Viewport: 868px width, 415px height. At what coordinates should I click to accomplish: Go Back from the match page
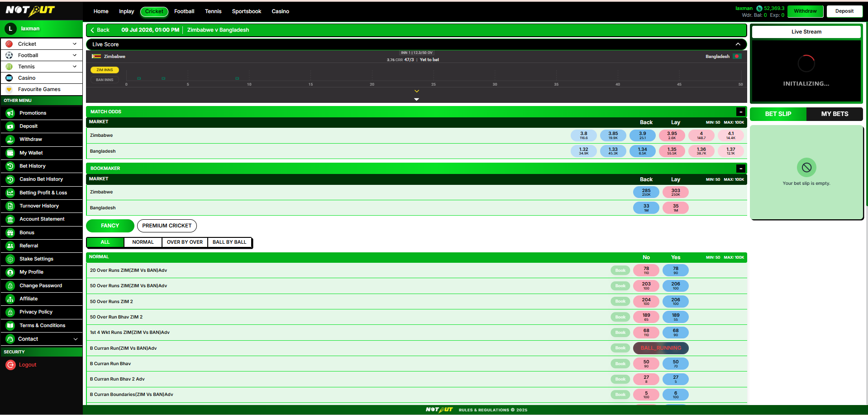100,30
